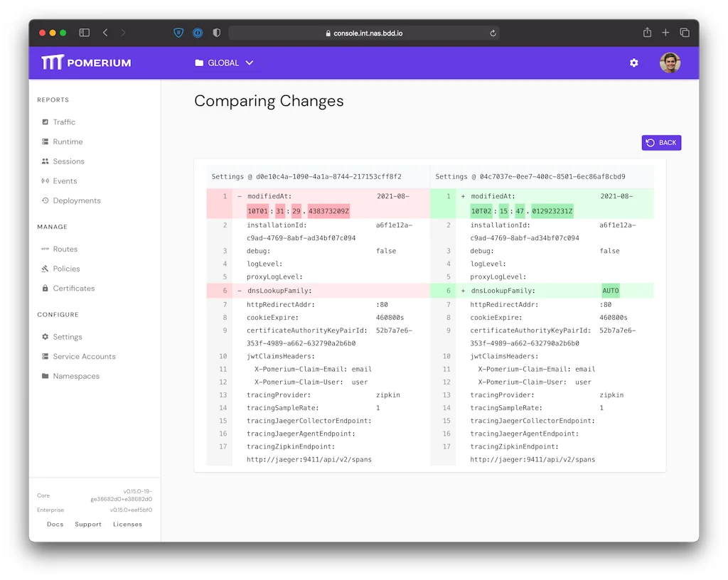Click the Pomerium logo

coord(86,63)
